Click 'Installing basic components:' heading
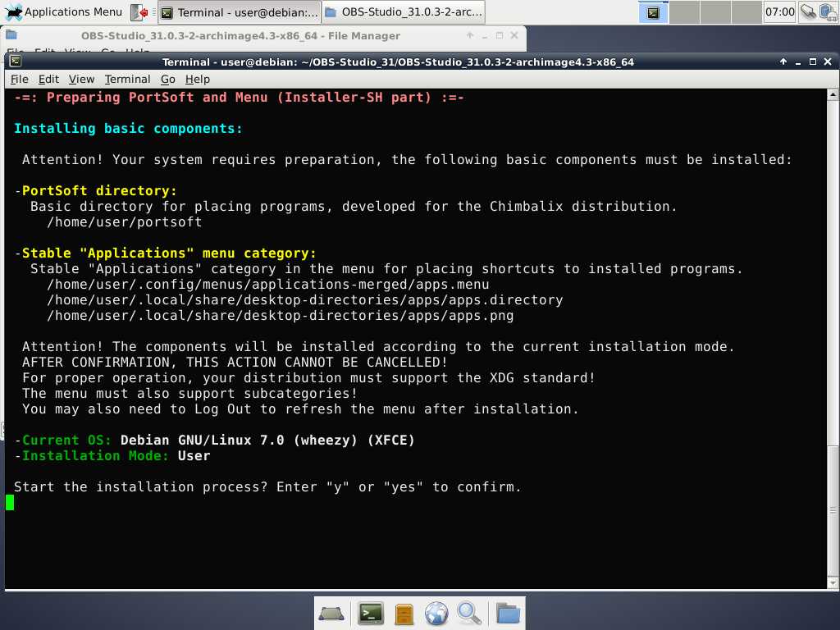The image size is (840, 630). coord(128,129)
